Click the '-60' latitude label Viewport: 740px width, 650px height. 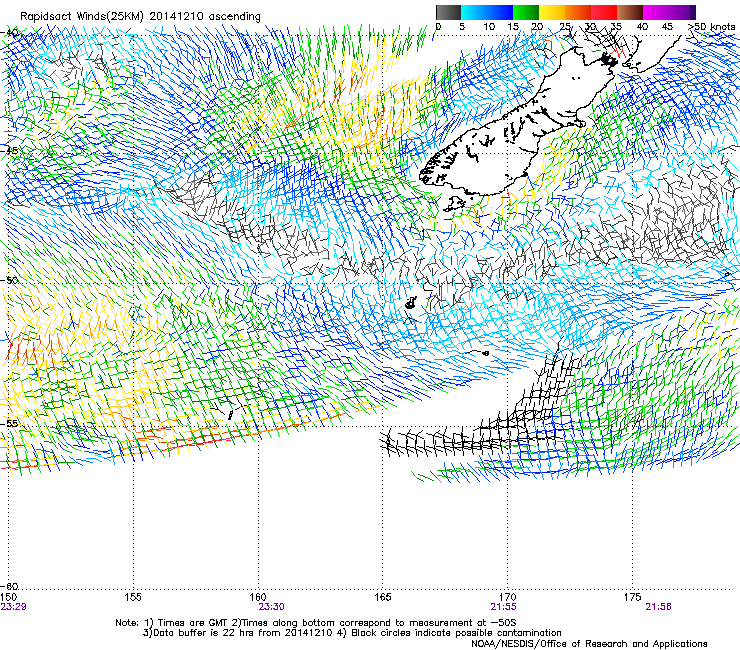click(x=10, y=586)
